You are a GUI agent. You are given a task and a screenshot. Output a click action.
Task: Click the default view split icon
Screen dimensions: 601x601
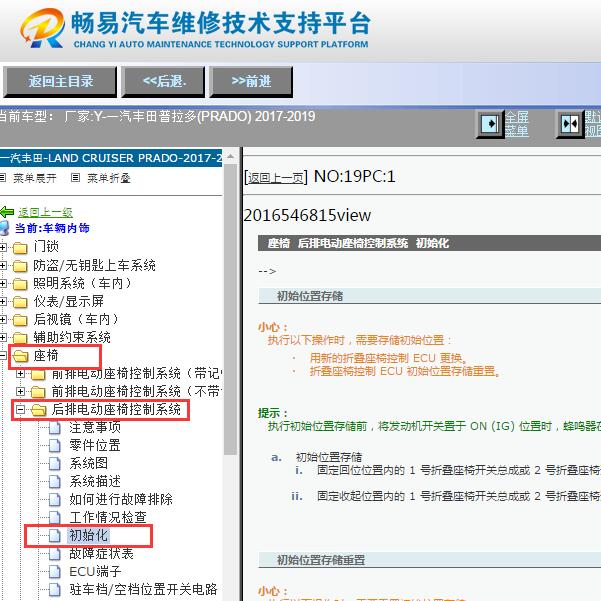pos(570,124)
